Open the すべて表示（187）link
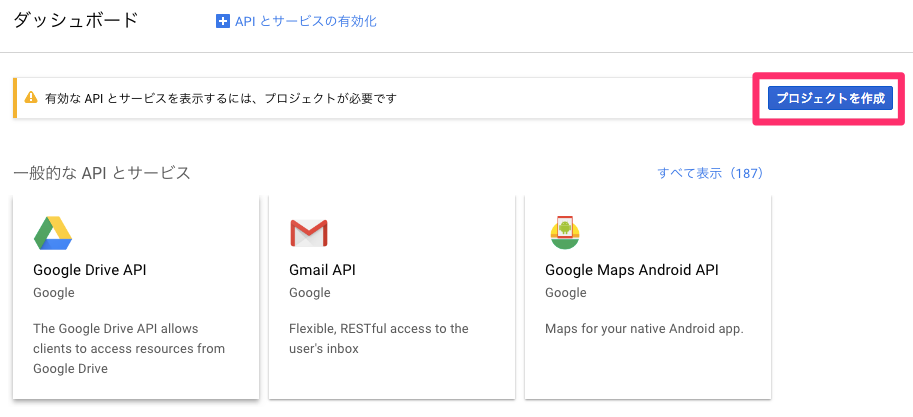This screenshot has width=913, height=417. (710, 173)
